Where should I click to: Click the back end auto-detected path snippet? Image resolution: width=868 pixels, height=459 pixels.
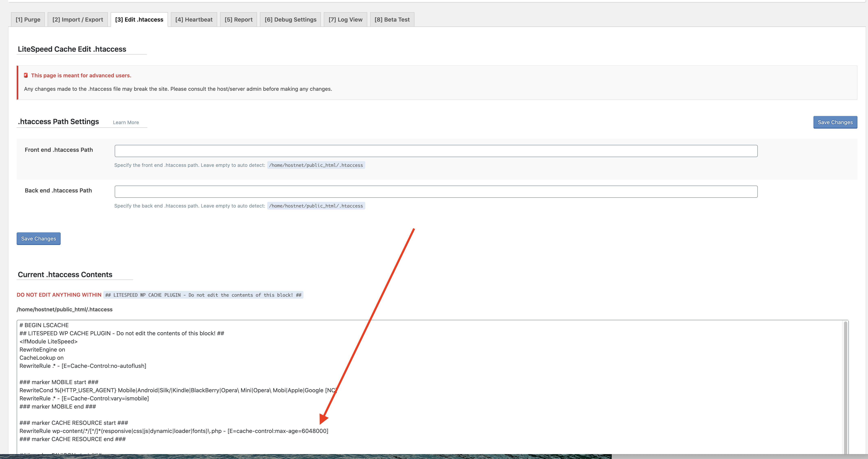click(316, 206)
